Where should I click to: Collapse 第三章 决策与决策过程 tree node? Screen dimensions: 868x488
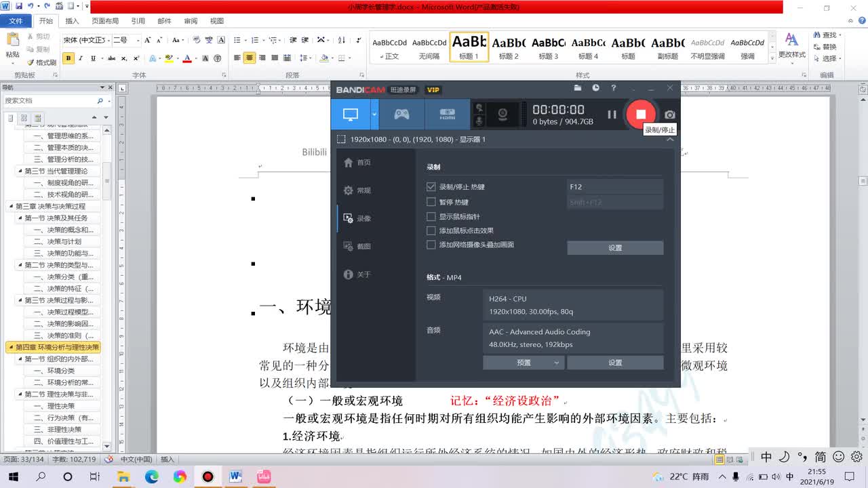pos(11,206)
